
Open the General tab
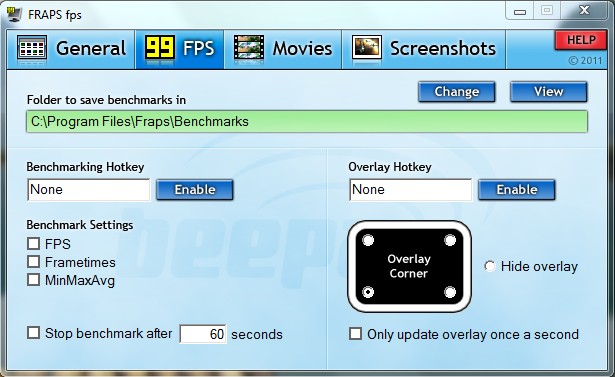tap(71, 49)
